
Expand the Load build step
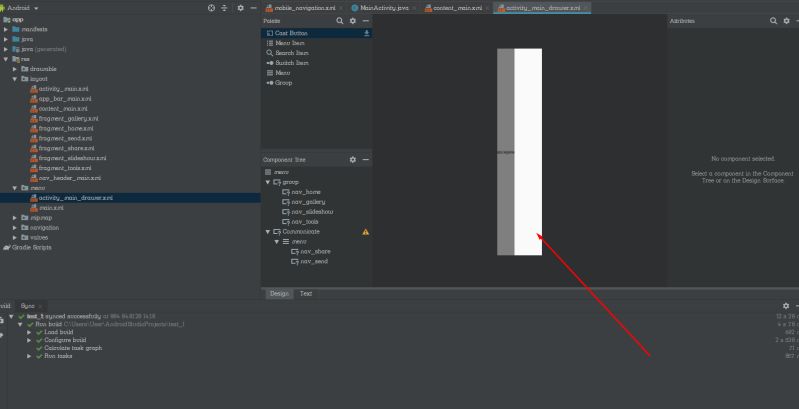[x=30, y=332]
